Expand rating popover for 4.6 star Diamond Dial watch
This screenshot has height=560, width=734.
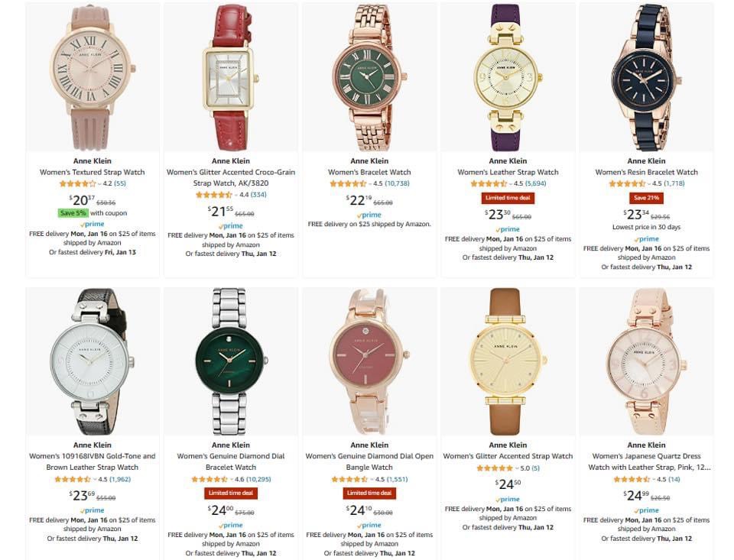click(231, 479)
